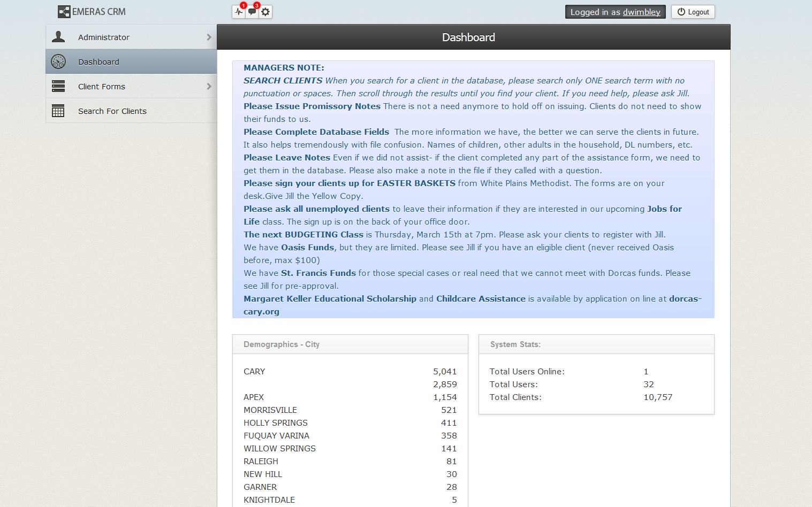Screen dimensions: 812x507
Task: Click the Demographics - City panel header
Action: pos(350,344)
